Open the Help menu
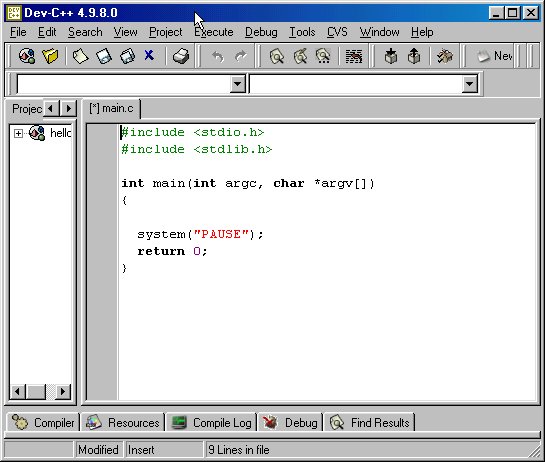 pos(422,32)
